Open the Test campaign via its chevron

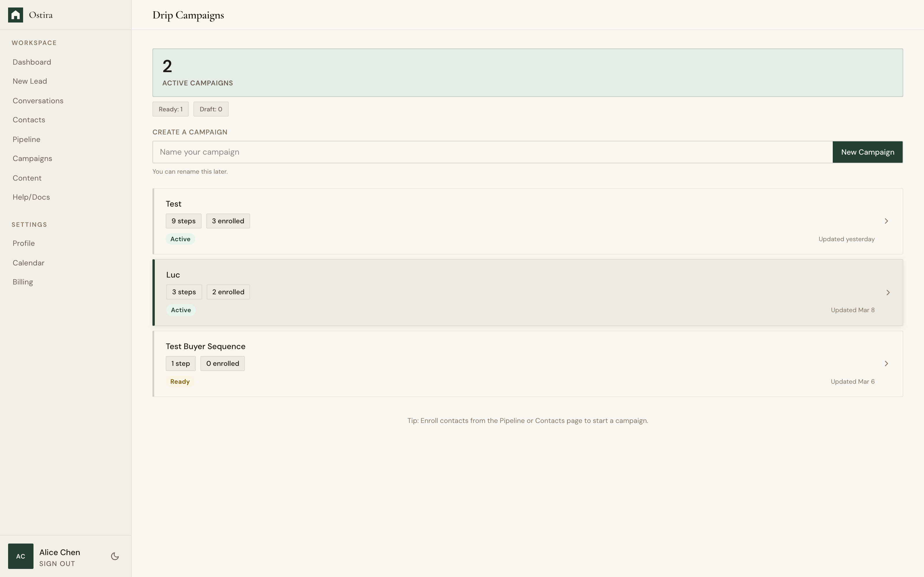(x=886, y=221)
